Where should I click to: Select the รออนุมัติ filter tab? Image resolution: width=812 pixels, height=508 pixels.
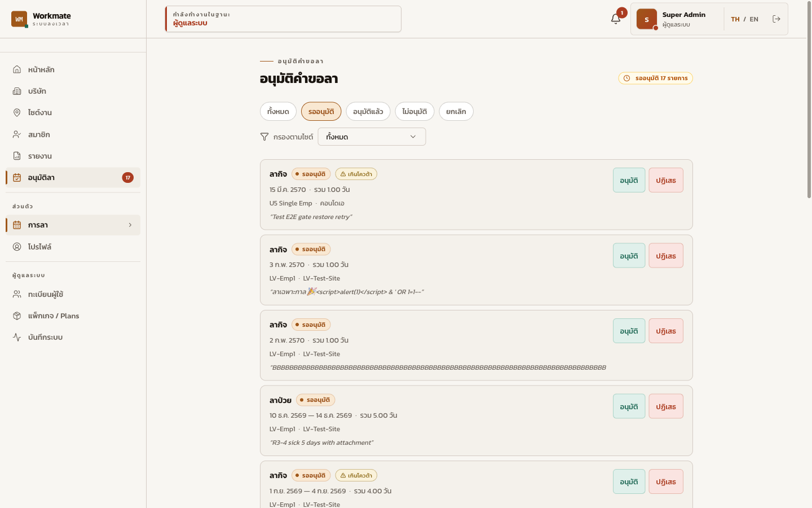321,111
